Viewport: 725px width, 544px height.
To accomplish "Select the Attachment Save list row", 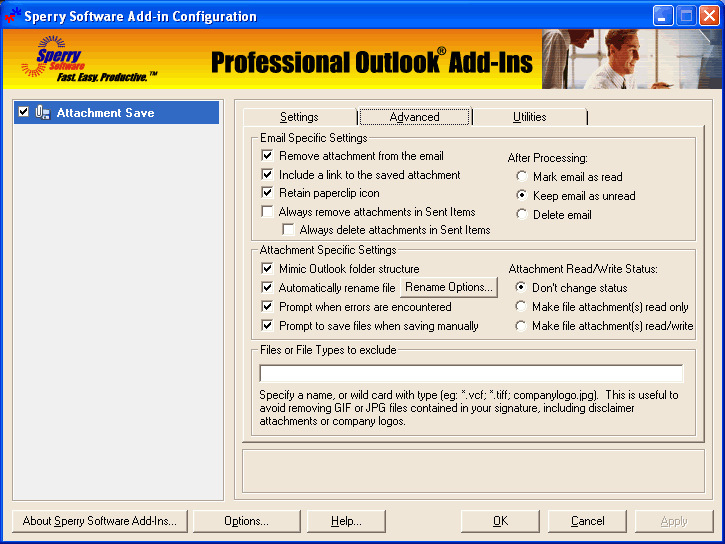I will pyautogui.click(x=117, y=112).
